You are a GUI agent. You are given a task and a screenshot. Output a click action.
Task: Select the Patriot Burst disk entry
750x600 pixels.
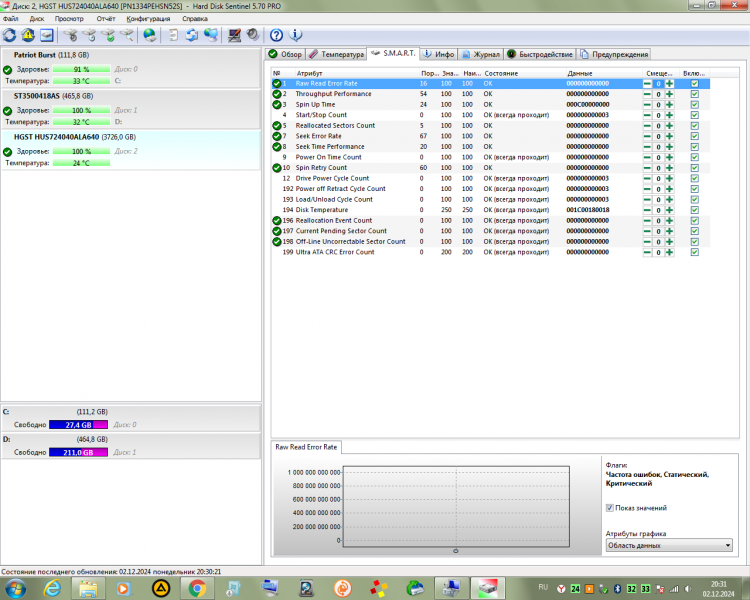click(131, 67)
